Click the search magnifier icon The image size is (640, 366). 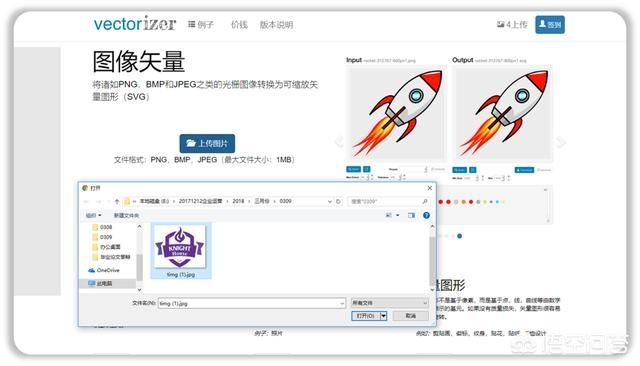425,201
